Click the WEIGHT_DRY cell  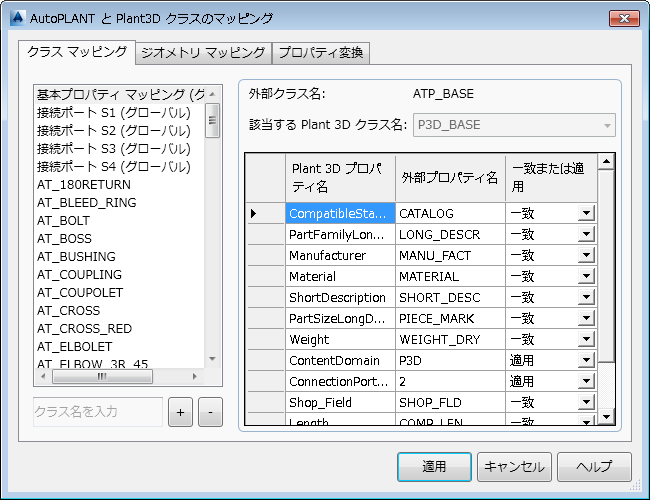(451, 340)
